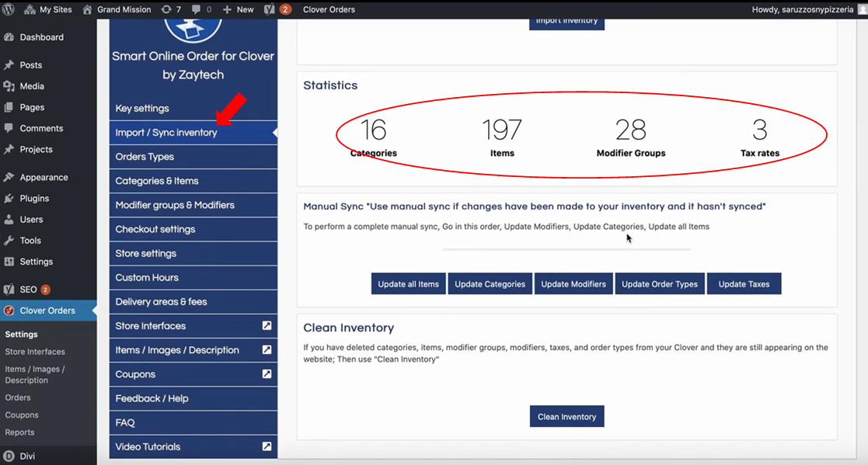
Task: Open Video Tutorials external link icon
Action: [x=267, y=446]
